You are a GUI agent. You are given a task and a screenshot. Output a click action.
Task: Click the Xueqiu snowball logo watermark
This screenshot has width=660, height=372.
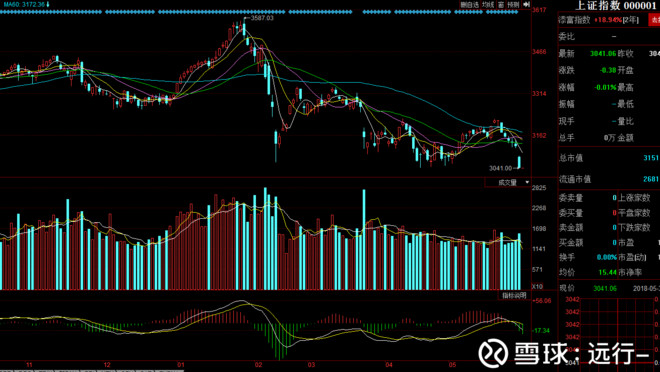pos(493,352)
